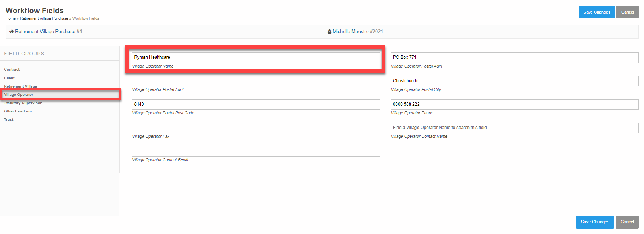Screen dimensions: 644x234
Task: Click the Village Operator Phone field
Action: pos(514,104)
